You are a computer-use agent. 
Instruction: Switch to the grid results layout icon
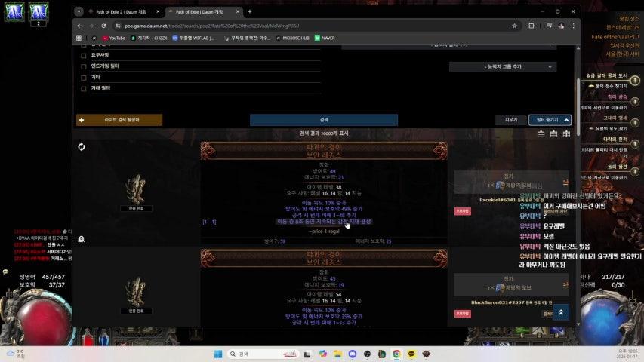(566, 133)
